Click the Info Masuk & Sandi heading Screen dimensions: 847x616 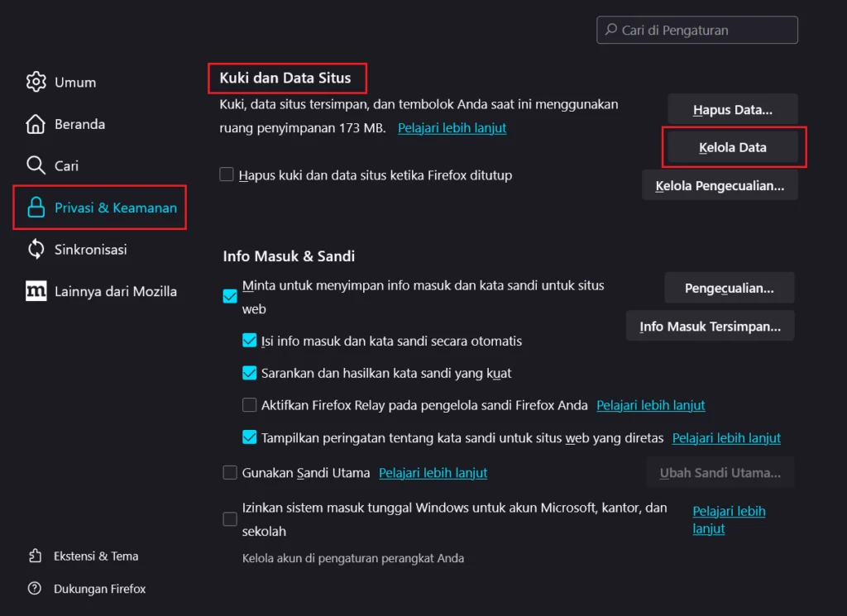[289, 255]
